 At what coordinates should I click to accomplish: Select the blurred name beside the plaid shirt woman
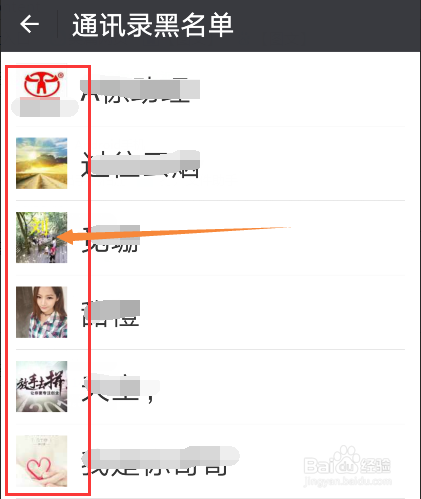111,313
